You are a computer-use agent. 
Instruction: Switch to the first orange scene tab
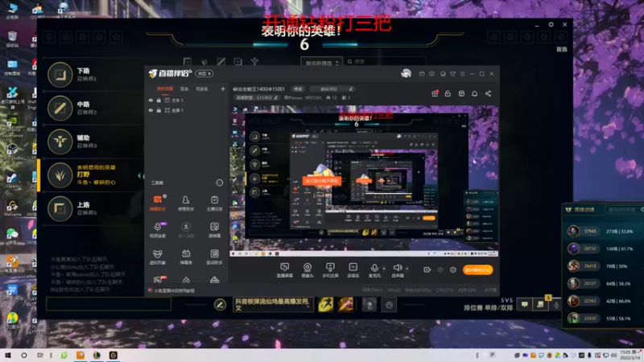tap(165, 88)
